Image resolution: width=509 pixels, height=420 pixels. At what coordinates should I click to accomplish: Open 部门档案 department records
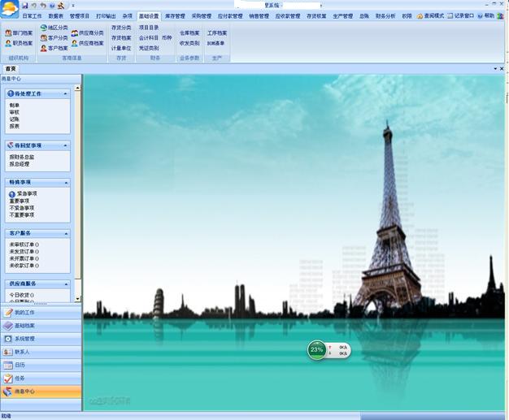[x=19, y=32]
